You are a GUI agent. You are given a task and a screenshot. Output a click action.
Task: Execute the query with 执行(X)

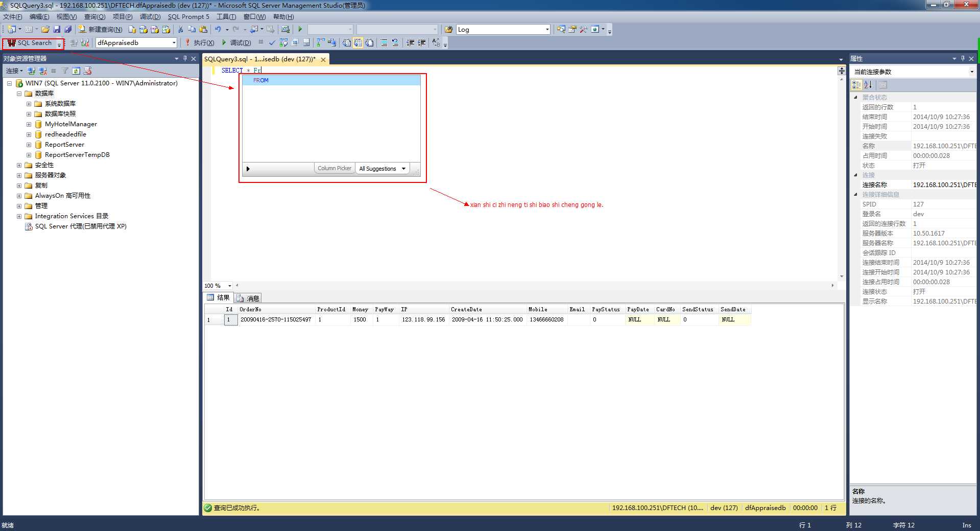pos(200,42)
